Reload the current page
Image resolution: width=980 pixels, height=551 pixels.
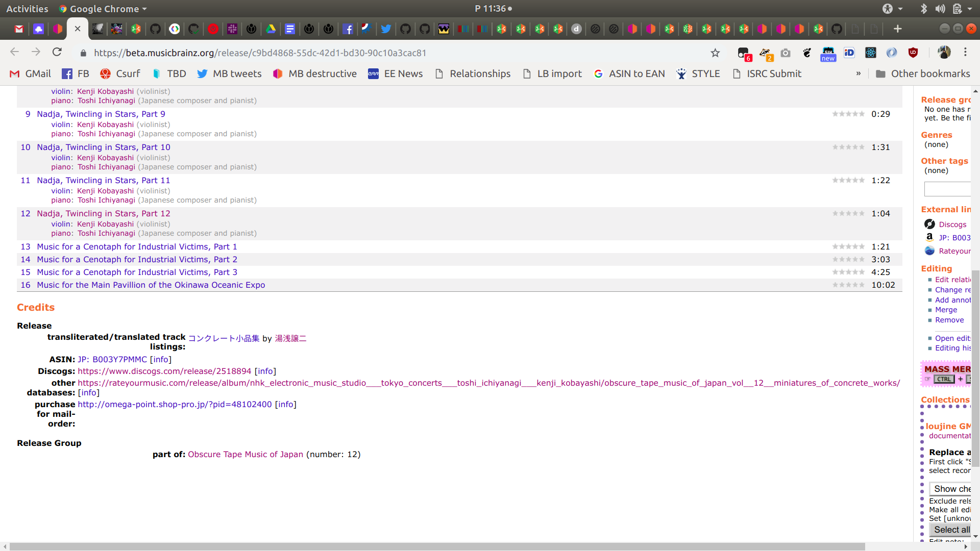(57, 53)
